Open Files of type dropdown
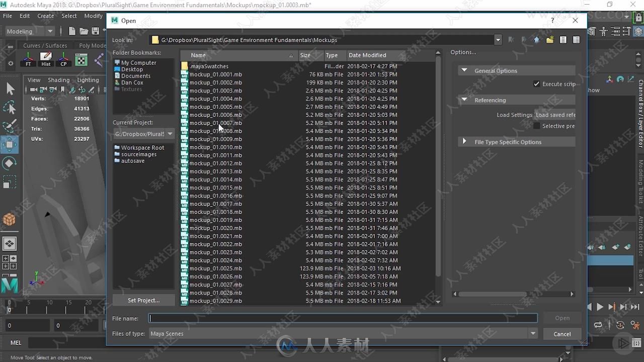The height and width of the screenshot is (362, 644). tap(533, 333)
